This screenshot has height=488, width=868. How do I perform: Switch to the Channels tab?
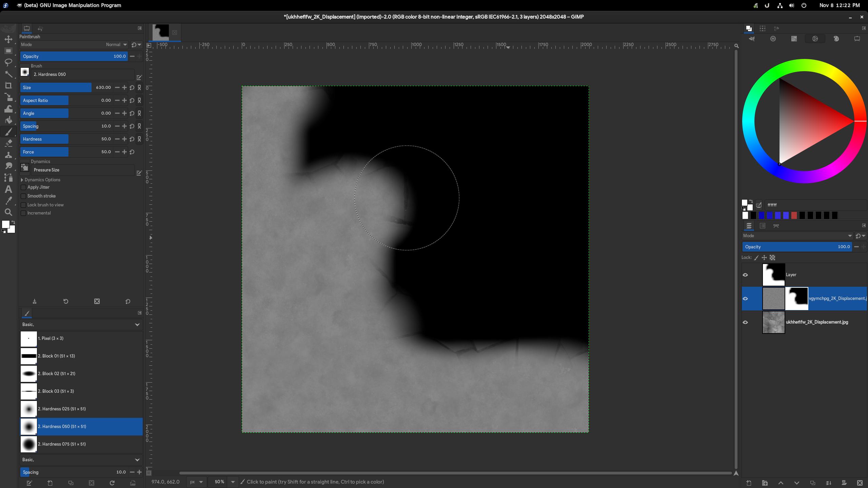763,226
